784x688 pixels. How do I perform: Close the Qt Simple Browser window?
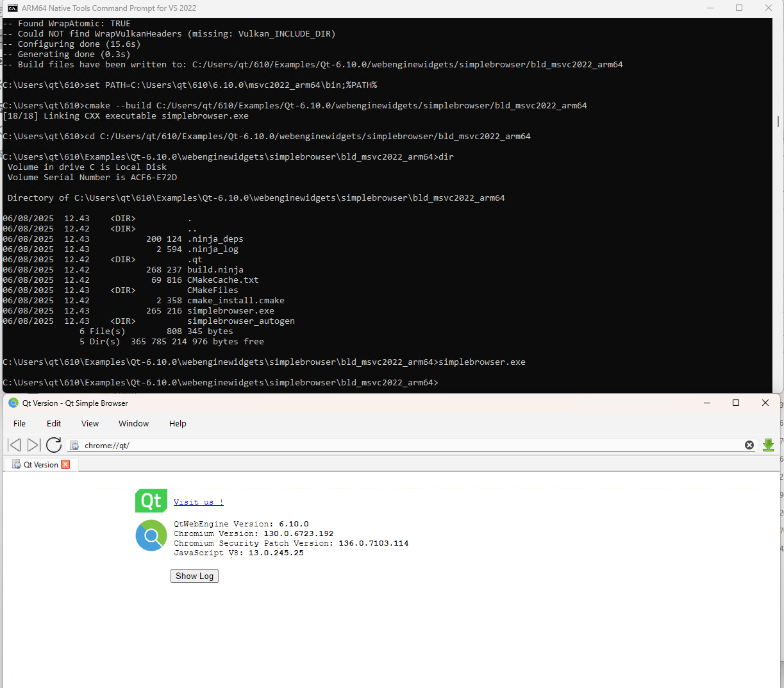click(765, 403)
